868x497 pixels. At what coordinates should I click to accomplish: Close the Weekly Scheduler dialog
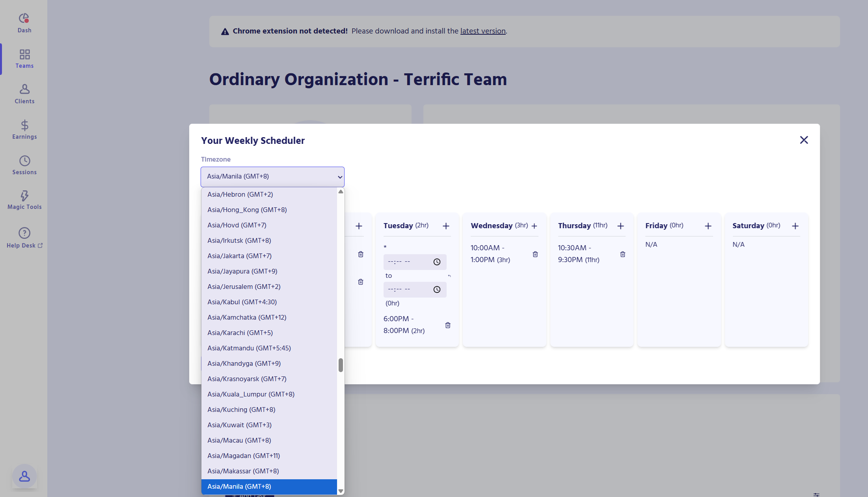tap(804, 140)
